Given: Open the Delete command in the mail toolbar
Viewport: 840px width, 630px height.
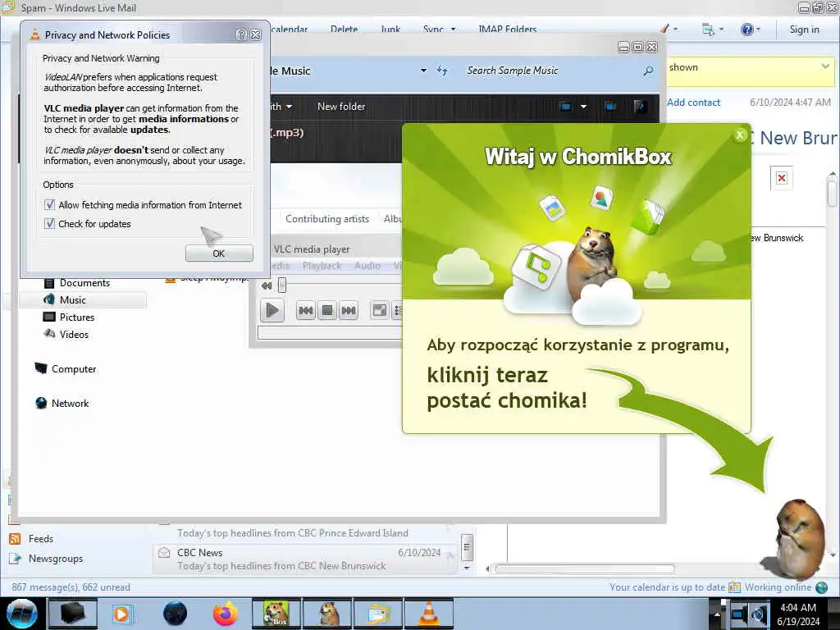Looking at the screenshot, I should pos(344,30).
